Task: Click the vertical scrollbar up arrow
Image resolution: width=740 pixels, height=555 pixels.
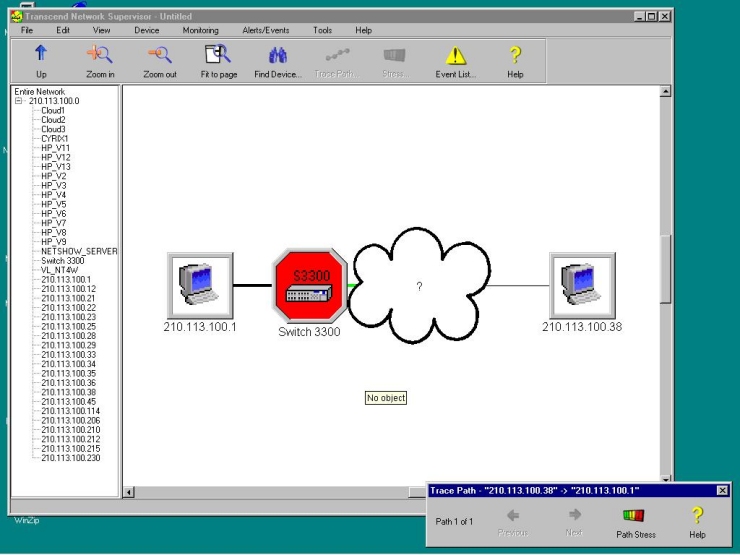Action: coord(665,91)
